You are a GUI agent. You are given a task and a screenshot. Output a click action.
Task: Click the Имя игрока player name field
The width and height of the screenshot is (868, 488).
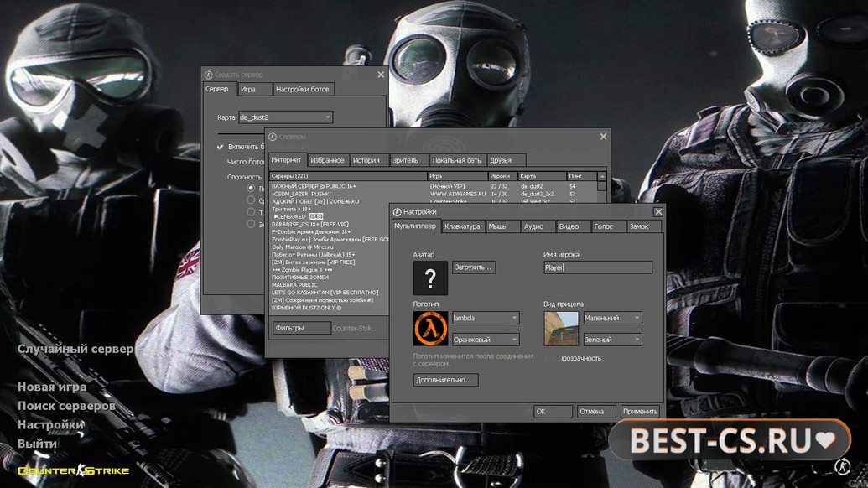(x=598, y=267)
